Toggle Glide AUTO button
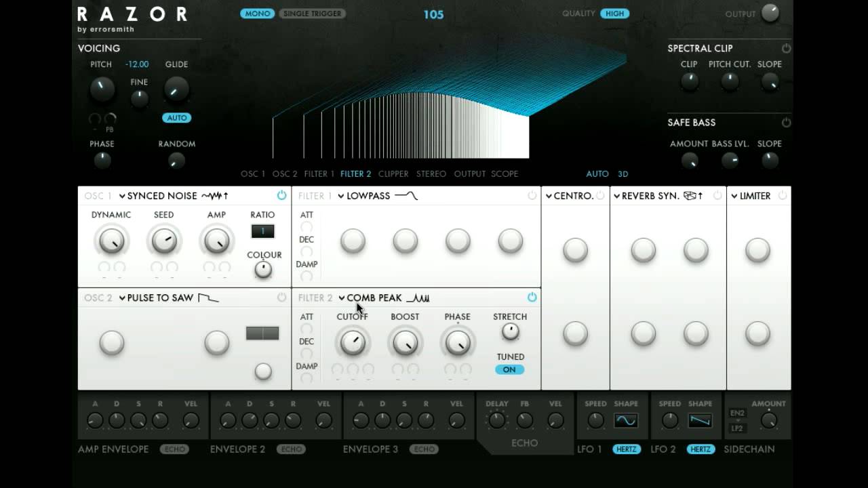 click(176, 118)
